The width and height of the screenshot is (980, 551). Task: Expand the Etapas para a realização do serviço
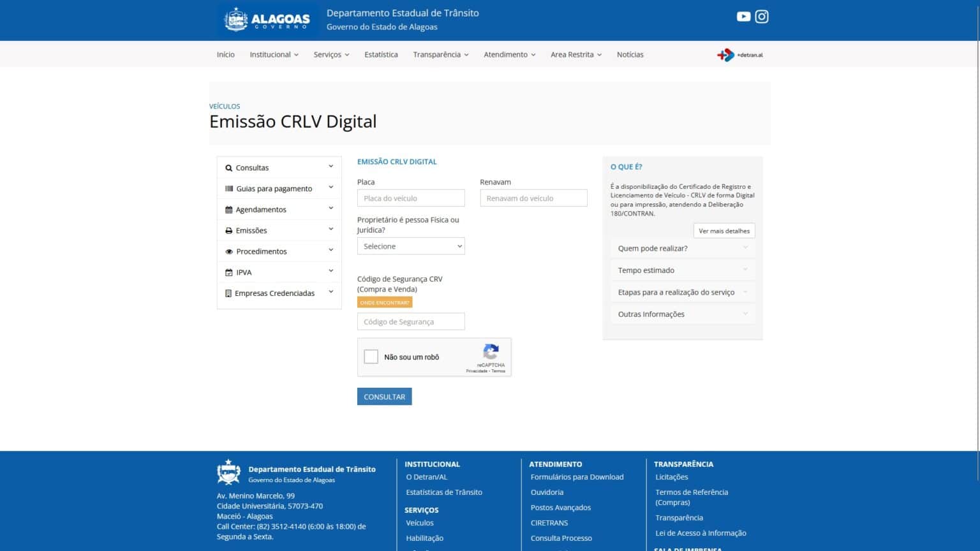[x=682, y=291]
